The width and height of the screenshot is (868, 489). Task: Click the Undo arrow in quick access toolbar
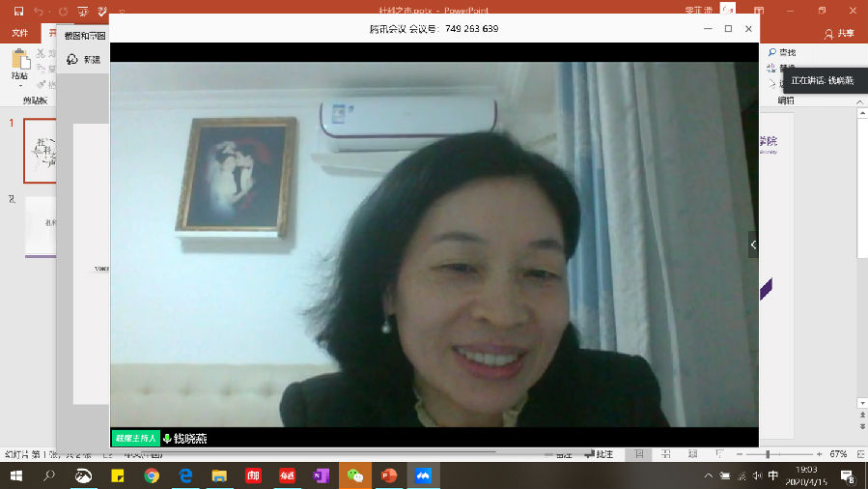[38, 11]
